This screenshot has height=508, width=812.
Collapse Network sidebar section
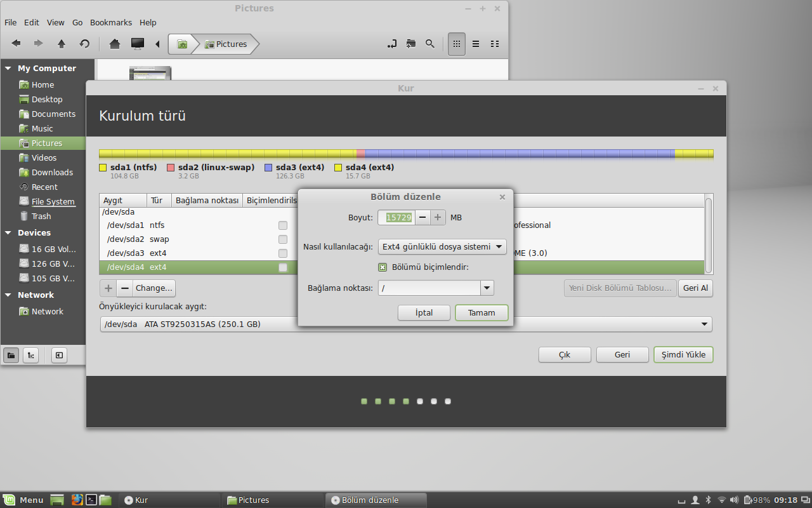pos(8,295)
